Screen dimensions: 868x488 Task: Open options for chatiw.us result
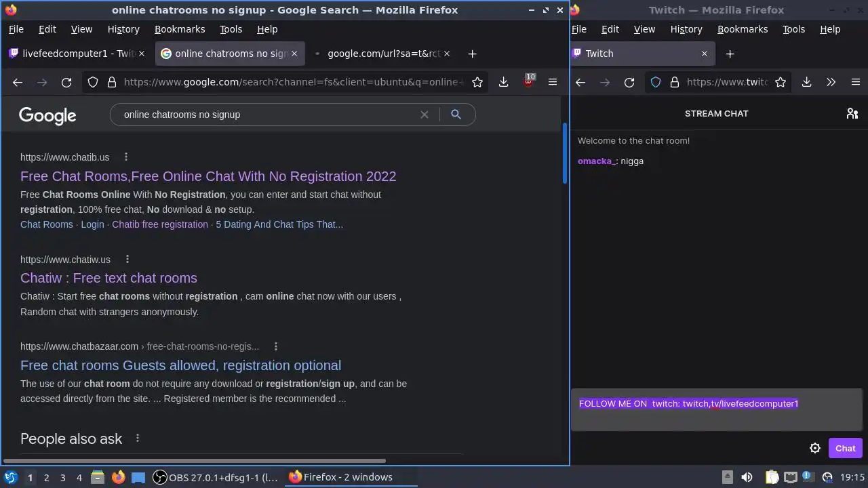(127, 260)
